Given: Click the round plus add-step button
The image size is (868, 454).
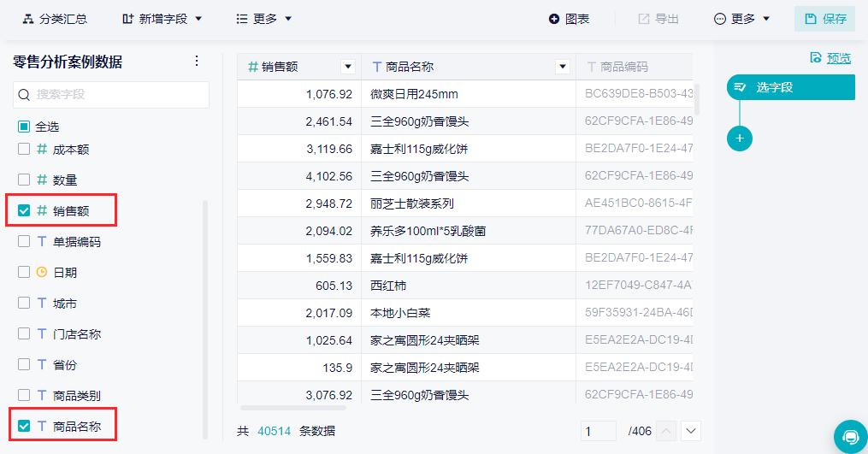Looking at the screenshot, I should (740, 138).
